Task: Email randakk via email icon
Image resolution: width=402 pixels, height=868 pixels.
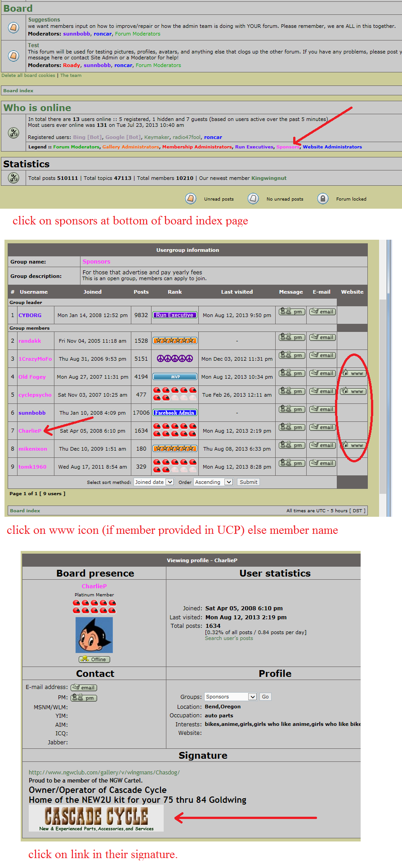Action: (322, 337)
